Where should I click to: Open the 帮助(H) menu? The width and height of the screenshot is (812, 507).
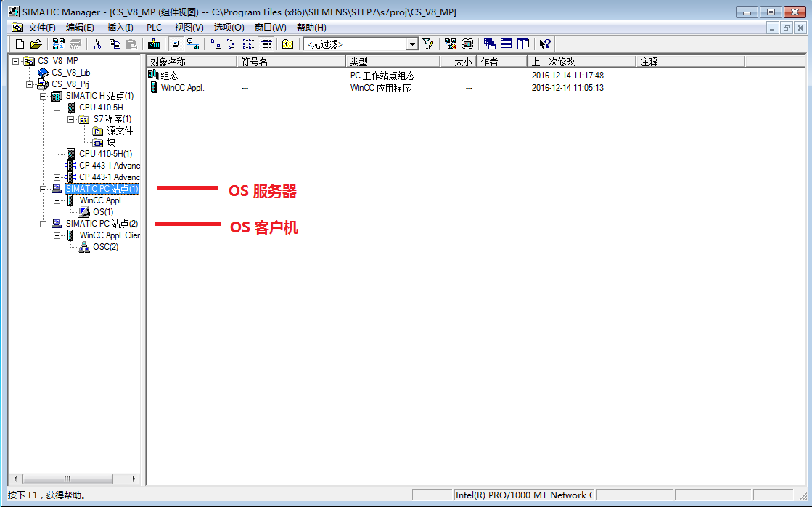(x=311, y=28)
